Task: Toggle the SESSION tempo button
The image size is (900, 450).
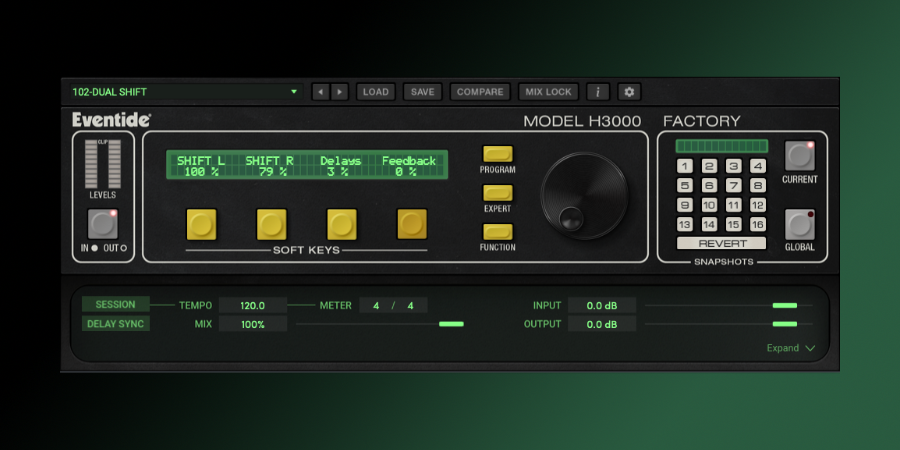Action: click(x=115, y=304)
